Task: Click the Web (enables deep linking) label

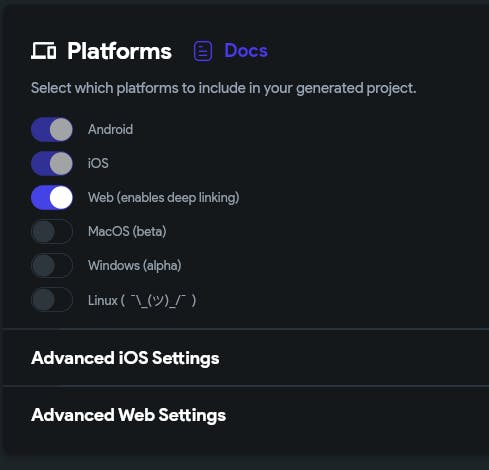Action: [164, 198]
